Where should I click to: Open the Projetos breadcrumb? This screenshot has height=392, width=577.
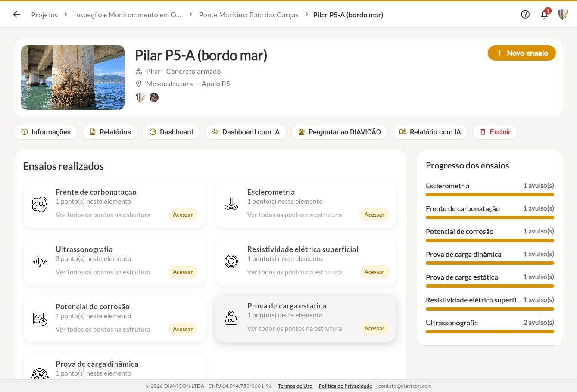point(44,15)
